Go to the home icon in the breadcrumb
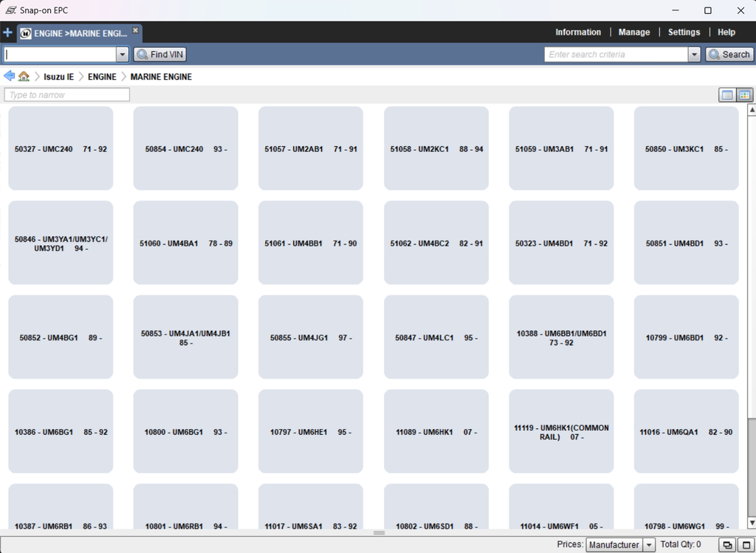Viewport: 756px width, 553px height. click(24, 76)
